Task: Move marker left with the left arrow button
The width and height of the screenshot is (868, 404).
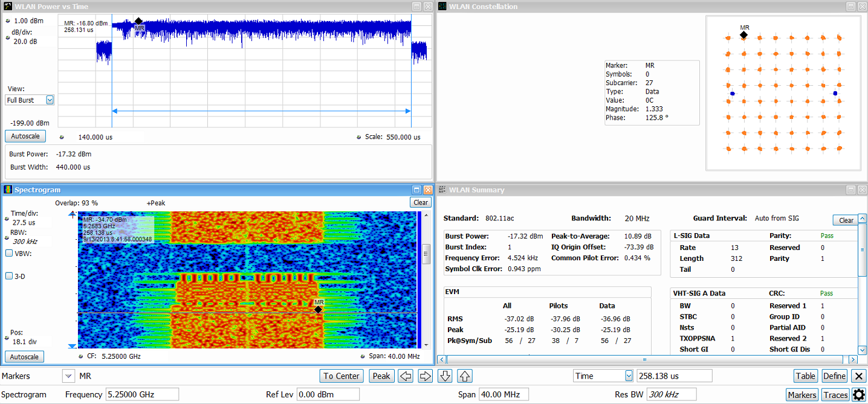Action: coord(406,376)
